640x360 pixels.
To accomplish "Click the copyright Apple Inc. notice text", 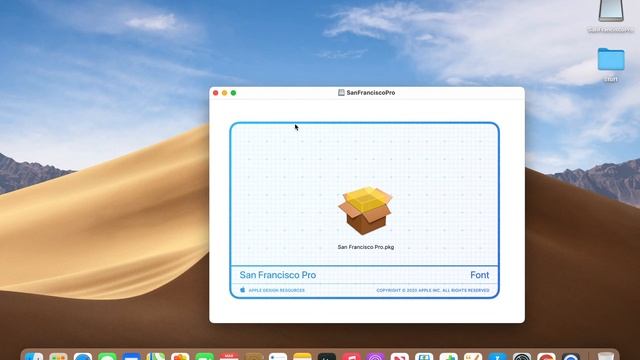I will [433, 290].
